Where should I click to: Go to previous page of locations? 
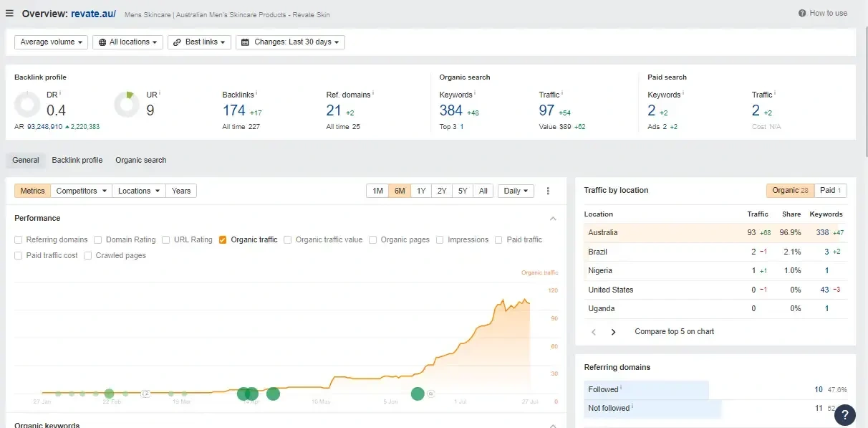pyautogui.click(x=594, y=332)
